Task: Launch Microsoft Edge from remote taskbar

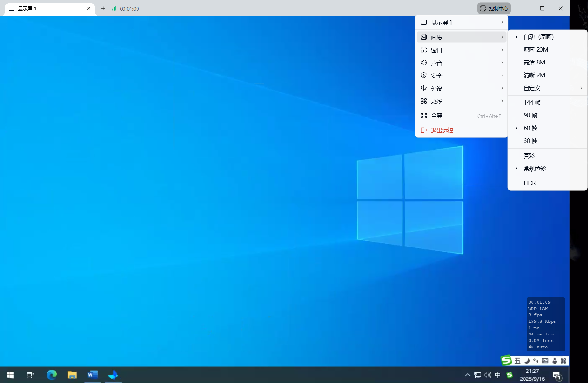Action: tap(52, 375)
